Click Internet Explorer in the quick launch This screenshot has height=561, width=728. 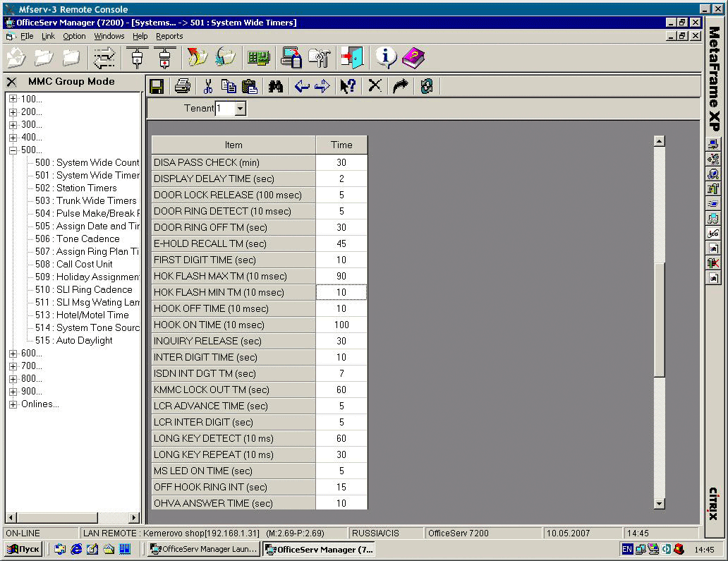point(76,549)
